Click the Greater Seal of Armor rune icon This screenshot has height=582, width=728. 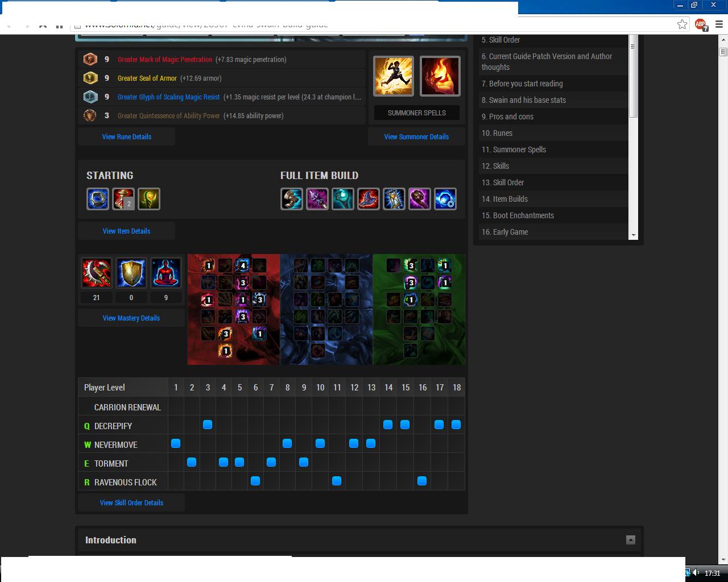click(x=90, y=78)
